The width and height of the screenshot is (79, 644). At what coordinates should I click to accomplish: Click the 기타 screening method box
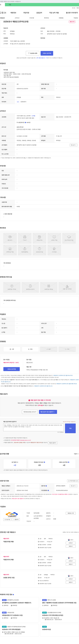click(x=67, y=349)
